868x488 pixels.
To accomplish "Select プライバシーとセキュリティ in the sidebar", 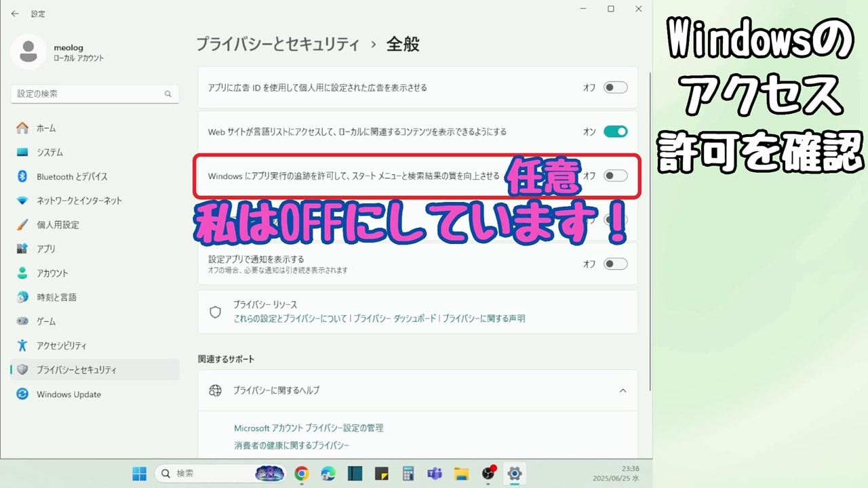I will click(95, 370).
